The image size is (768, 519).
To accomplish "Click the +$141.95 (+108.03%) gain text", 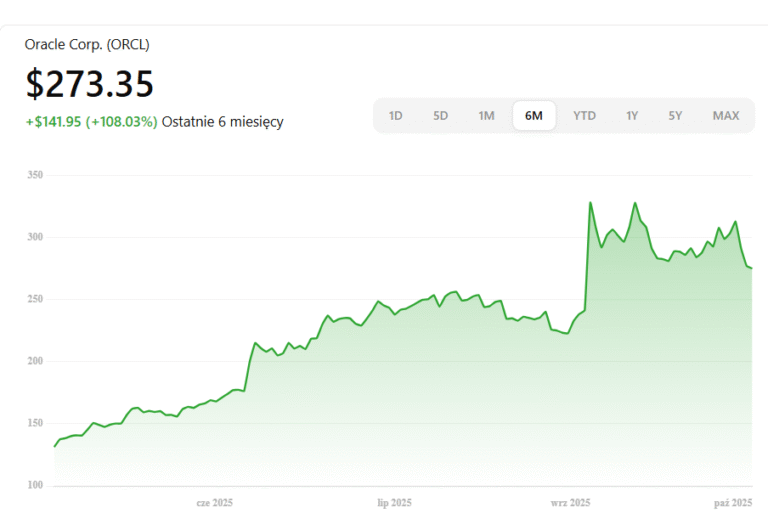I will point(91,122).
